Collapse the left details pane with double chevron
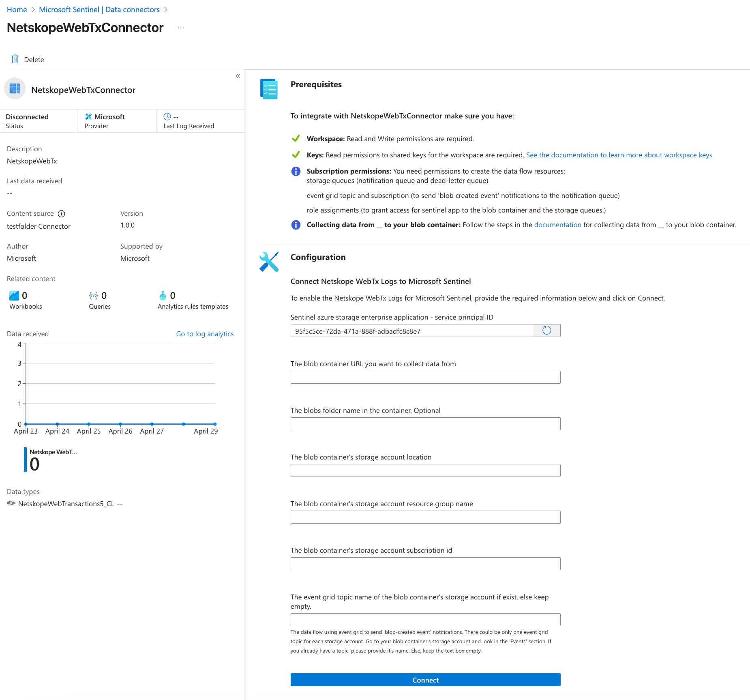750x700 pixels. click(238, 76)
